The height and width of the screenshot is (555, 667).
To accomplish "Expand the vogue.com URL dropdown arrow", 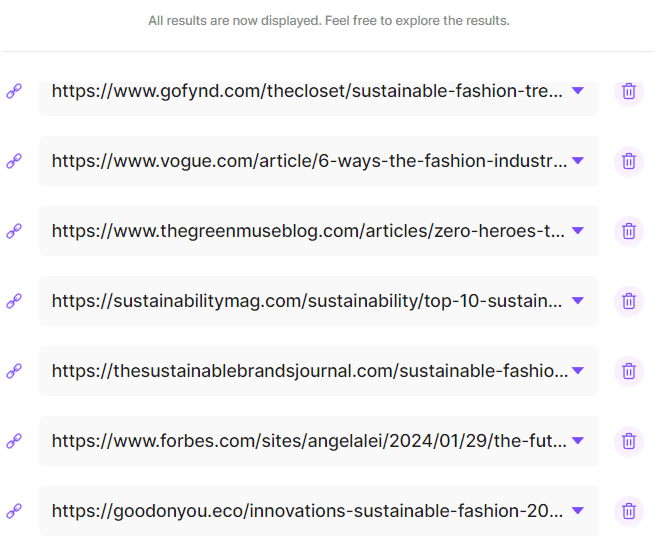I will 578,161.
